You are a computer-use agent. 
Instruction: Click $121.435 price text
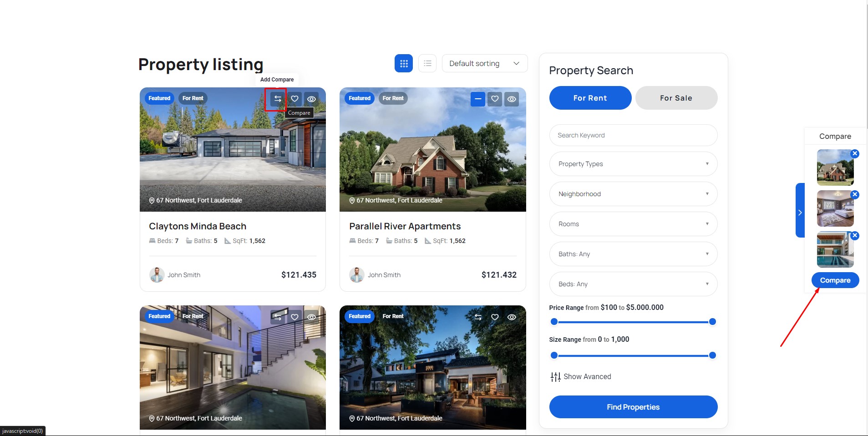point(299,275)
